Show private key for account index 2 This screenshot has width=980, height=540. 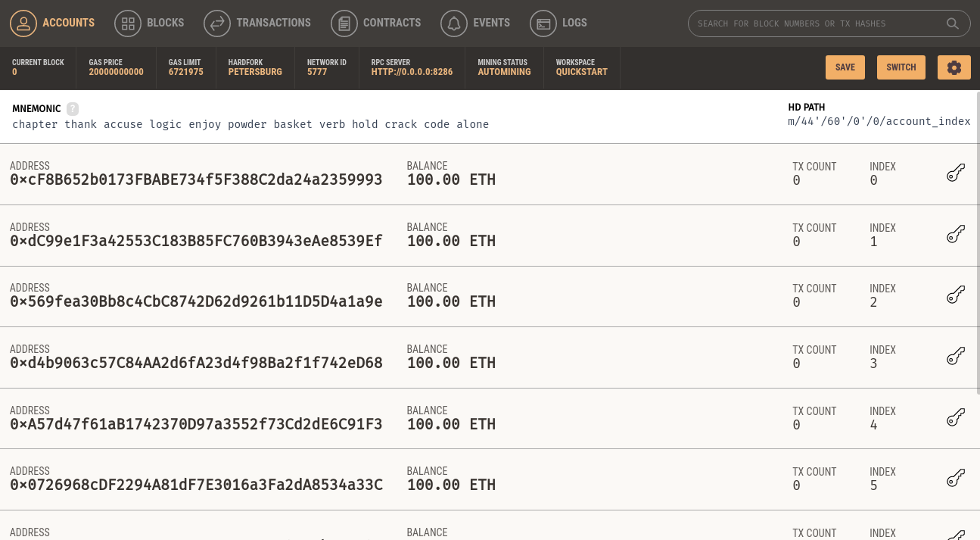(x=956, y=295)
